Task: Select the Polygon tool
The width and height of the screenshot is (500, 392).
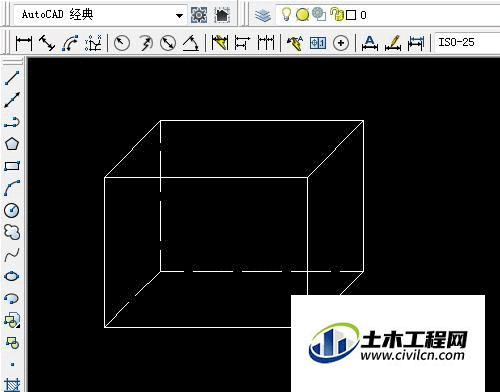Action: coord(12,144)
